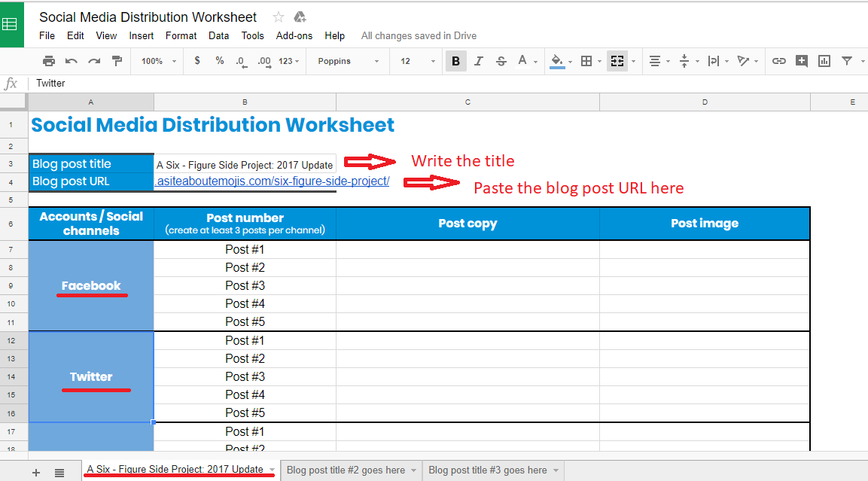Click the Insert comment icon
The height and width of the screenshot is (481, 868).
coord(802,61)
